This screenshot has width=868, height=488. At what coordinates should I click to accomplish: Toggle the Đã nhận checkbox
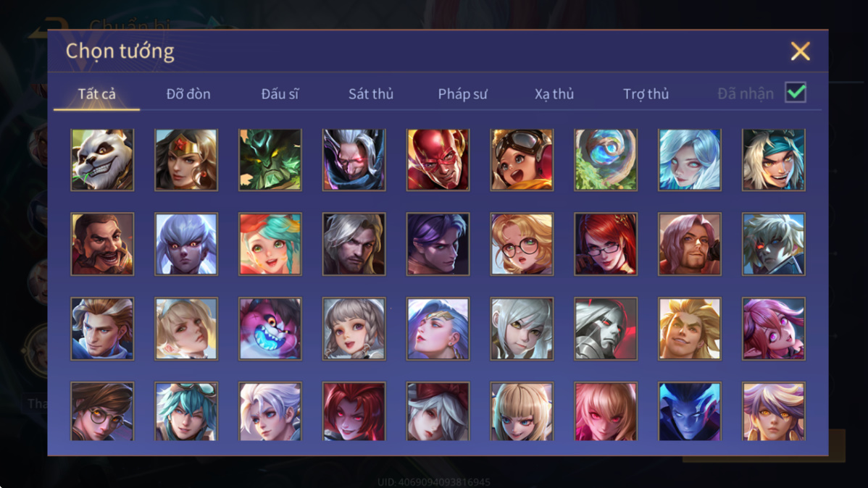[796, 93]
